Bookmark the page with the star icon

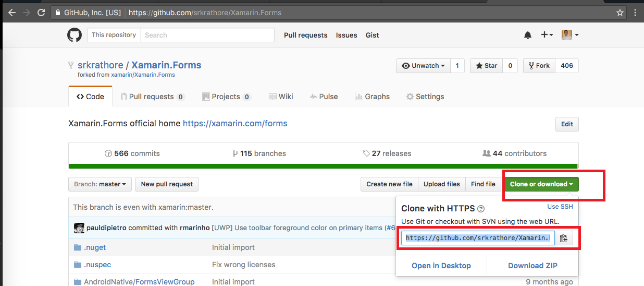tap(620, 12)
